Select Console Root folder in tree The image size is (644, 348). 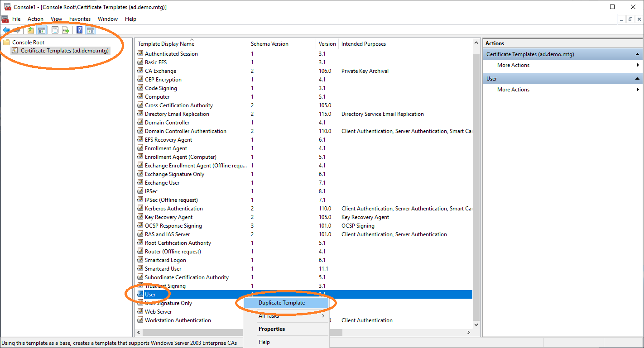[x=28, y=43]
